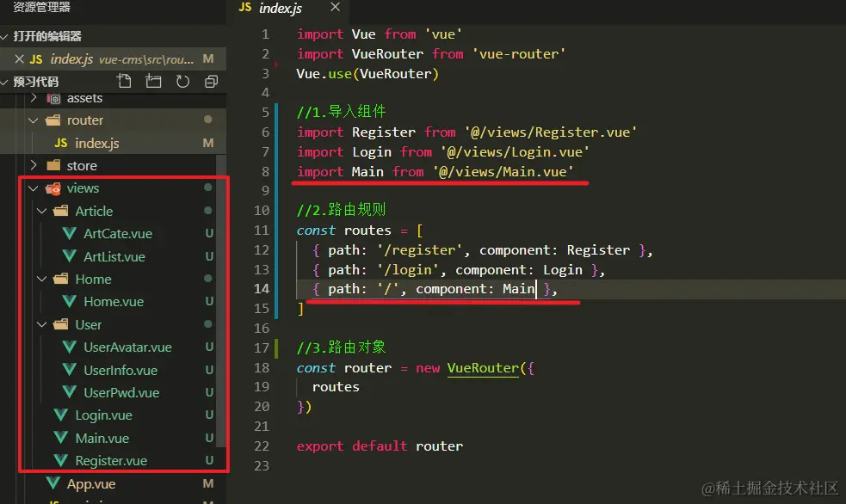Switch to the index.js editor tab

pyautogui.click(x=280, y=8)
